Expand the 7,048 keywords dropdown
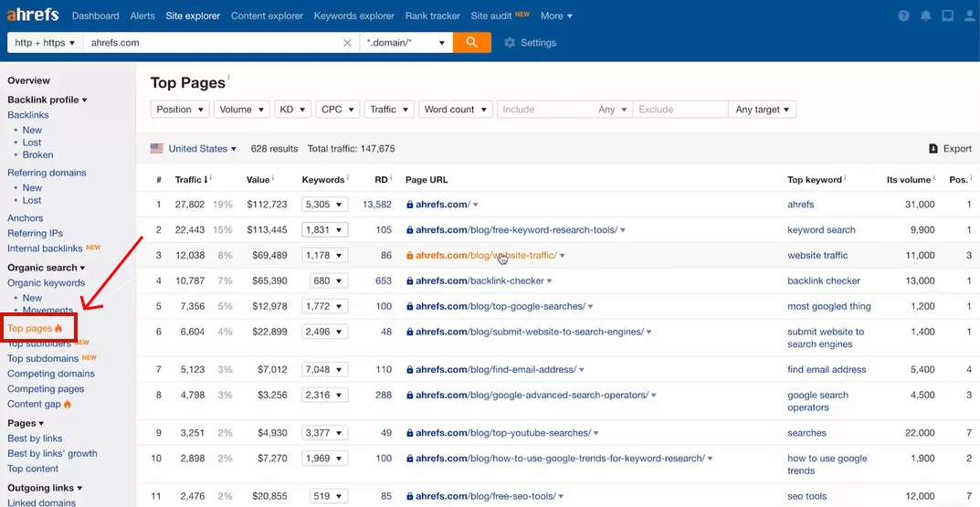 [x=325, y=369]
